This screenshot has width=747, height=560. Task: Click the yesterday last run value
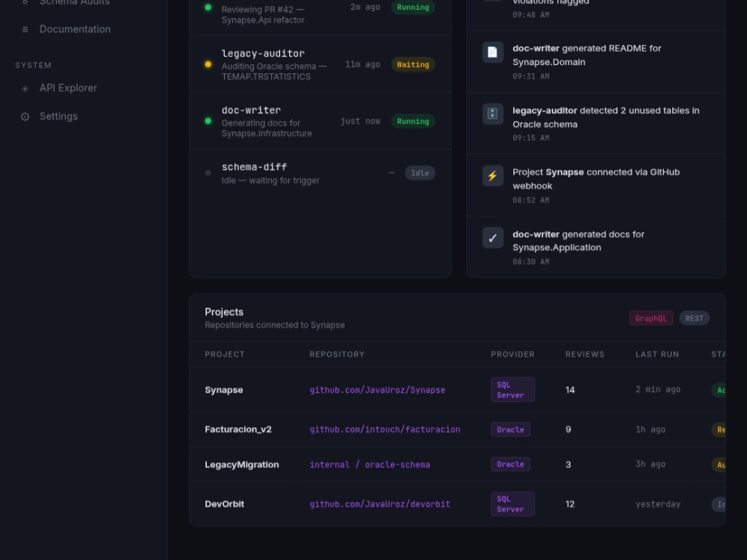[658, 504]
